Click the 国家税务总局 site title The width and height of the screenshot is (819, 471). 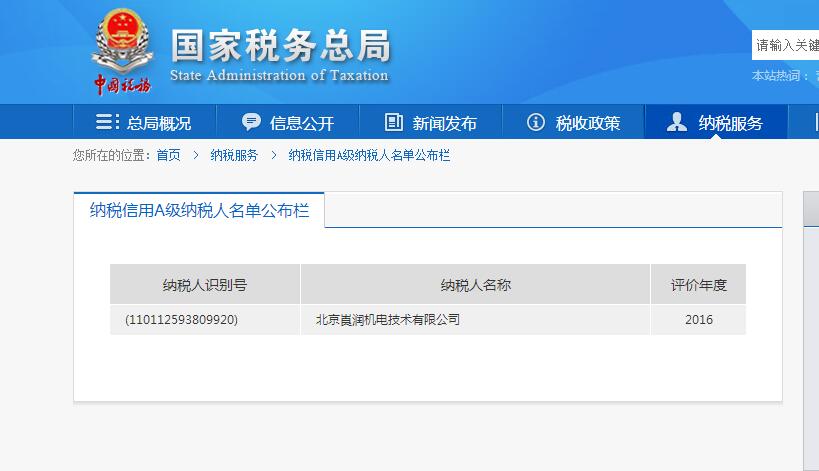point(281,45)
